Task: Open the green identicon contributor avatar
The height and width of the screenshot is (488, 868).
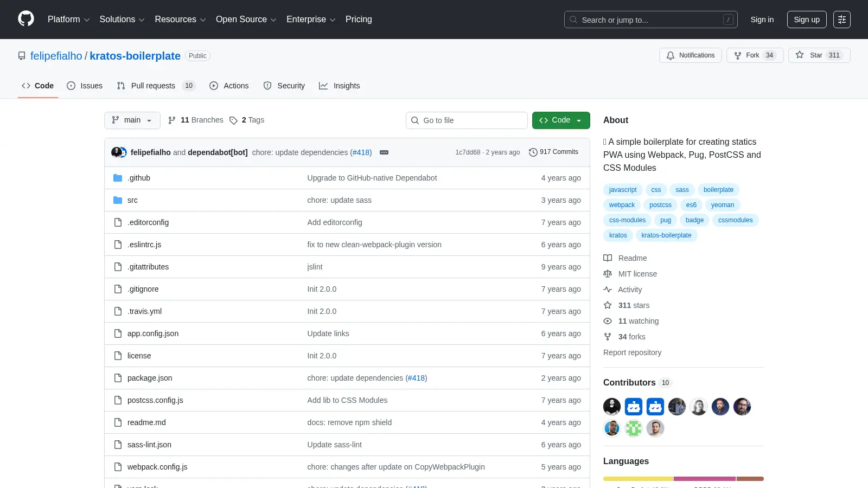Action: coord(634,428)
